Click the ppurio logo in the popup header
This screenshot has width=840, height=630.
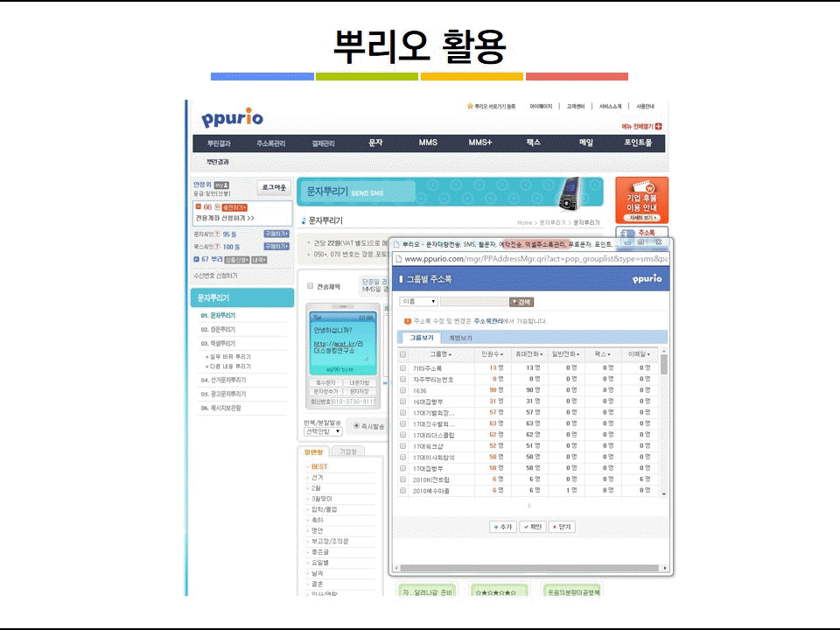pos(647,278)
